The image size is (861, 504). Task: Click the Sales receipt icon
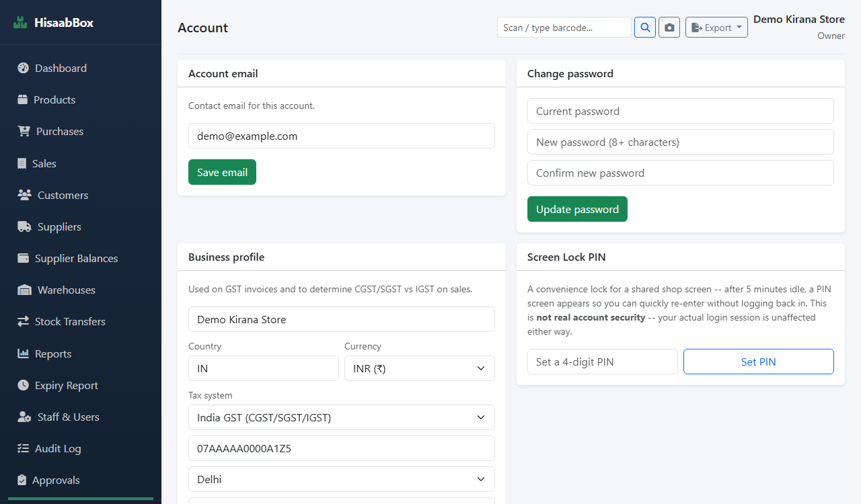22,163
